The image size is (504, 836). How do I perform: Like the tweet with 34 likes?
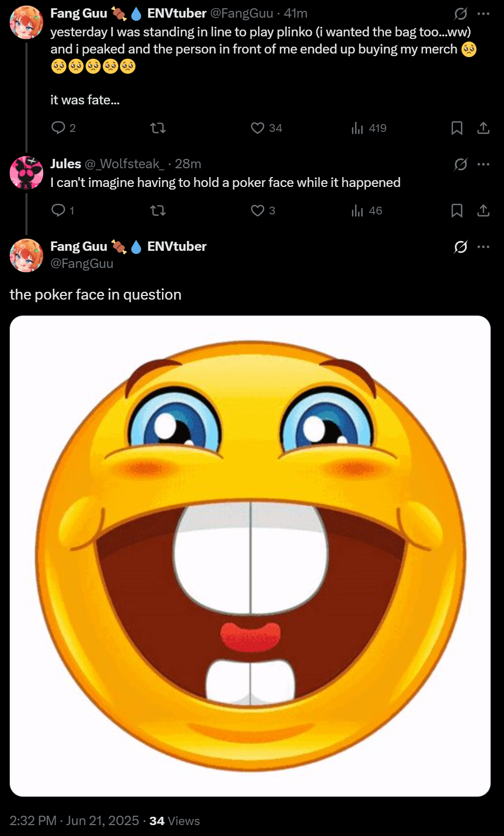click(x=258, y=128)
